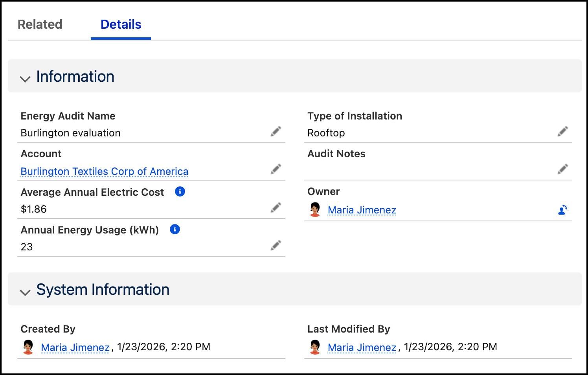Click Maria Jimenez link under Created By
Image resolution: width=588 pixels, height=375 pixels.
point(75,347)
